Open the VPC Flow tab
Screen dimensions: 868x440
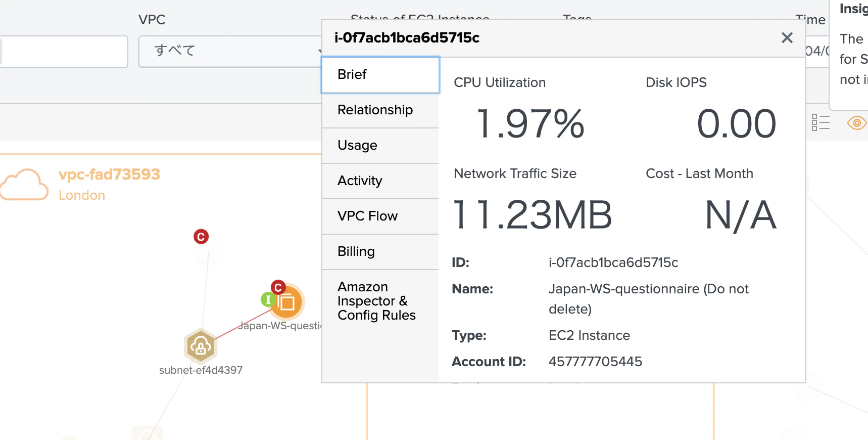click(x=380, y=216)
